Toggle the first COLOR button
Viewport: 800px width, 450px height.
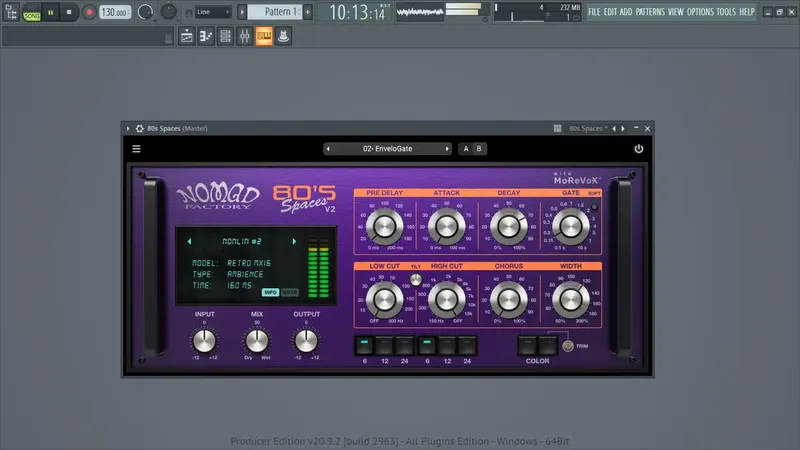tap(528, 345)
